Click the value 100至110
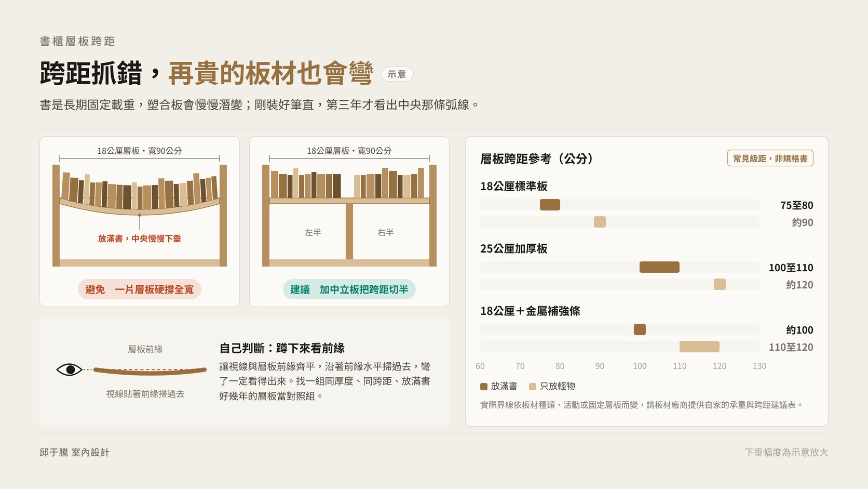 tap(791, 268)
